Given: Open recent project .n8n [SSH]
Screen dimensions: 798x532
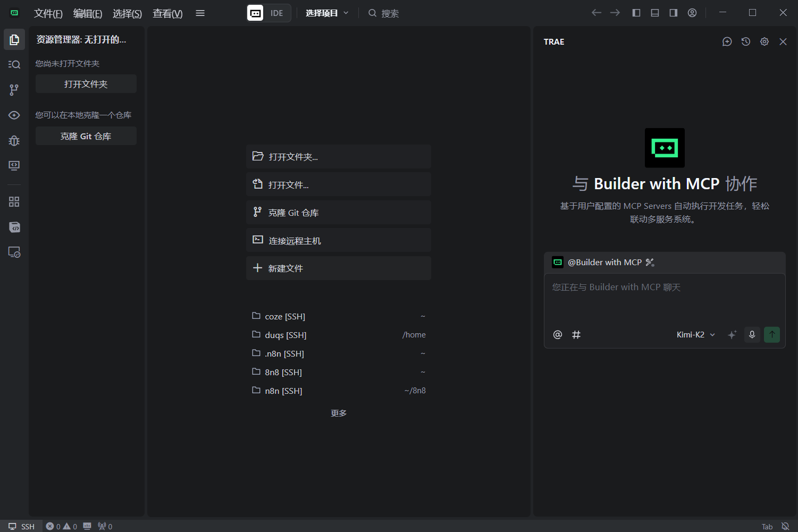Looking at the screenshot, I should pyautogui.click(x=339, y=353).
